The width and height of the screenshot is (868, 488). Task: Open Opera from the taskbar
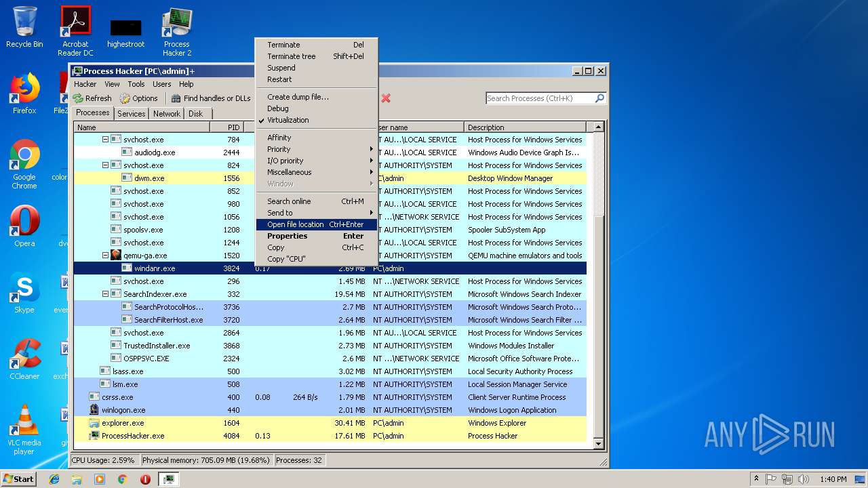pos(145,479)
